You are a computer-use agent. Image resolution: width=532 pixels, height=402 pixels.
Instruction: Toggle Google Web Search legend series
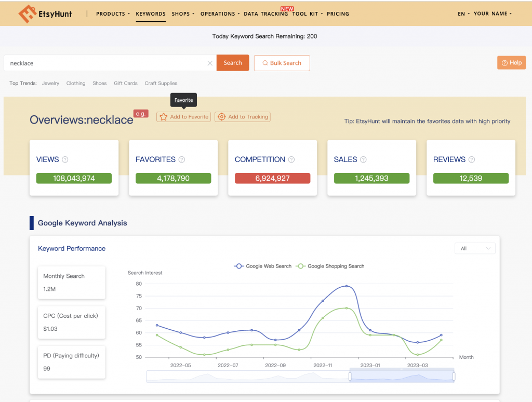(x=263, y=266)
